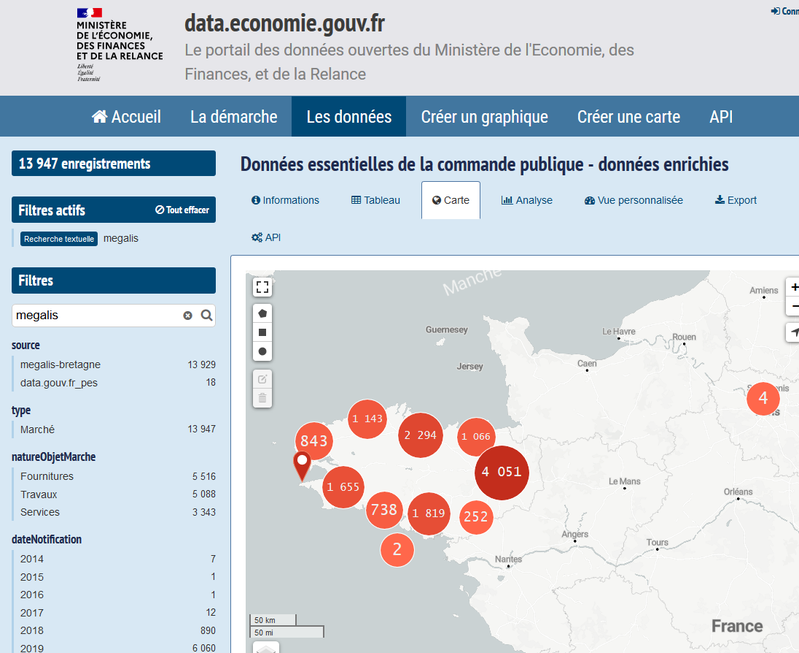Filter dateNotification by 2015
Viewport: 799px width, 653px height.
click(x=118, y=577)
